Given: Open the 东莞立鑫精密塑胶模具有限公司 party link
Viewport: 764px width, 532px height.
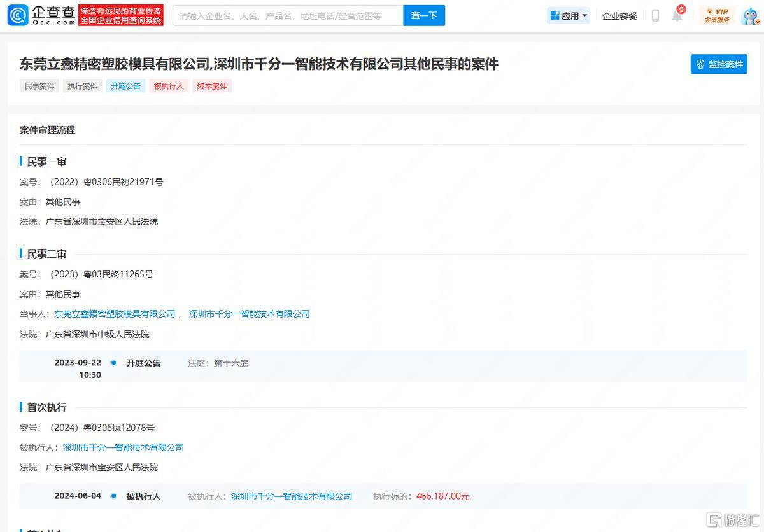Looking at the screenshot, I should [115, 314].
